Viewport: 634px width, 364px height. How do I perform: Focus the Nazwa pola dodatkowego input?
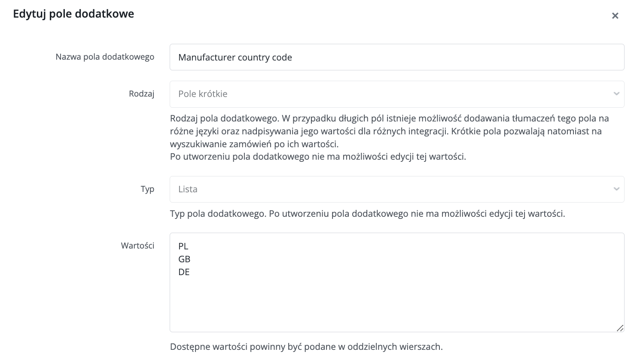[397, 57]
